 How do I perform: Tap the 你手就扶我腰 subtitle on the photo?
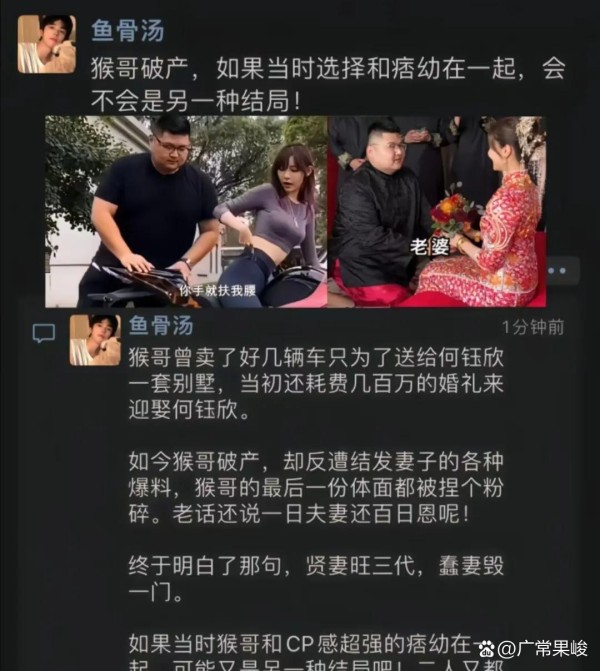[217, 291]
